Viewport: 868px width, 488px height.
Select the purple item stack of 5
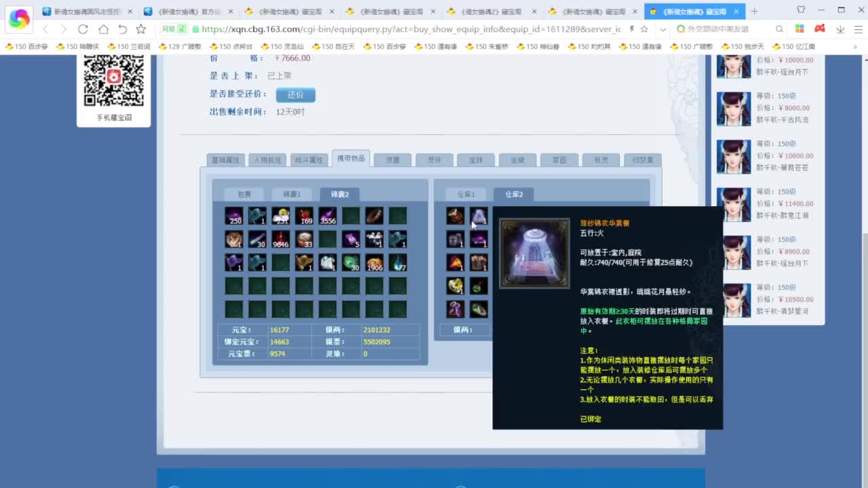coord(351,239)
